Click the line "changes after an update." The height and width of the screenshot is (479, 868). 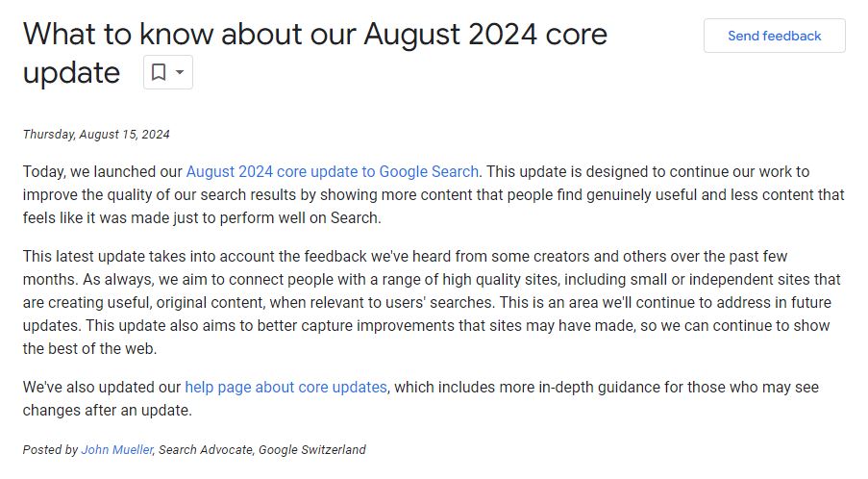(x=108, y=411)
